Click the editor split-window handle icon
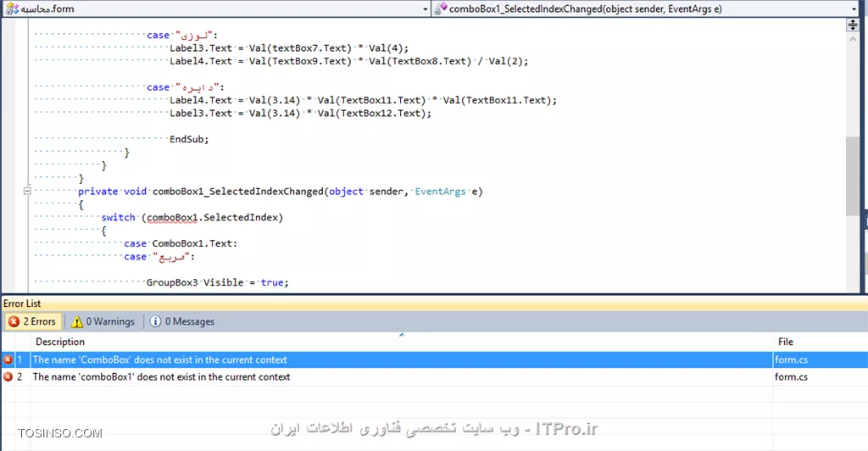The height and width of the screenshot is (451, 868). click(x=853, y=25)
